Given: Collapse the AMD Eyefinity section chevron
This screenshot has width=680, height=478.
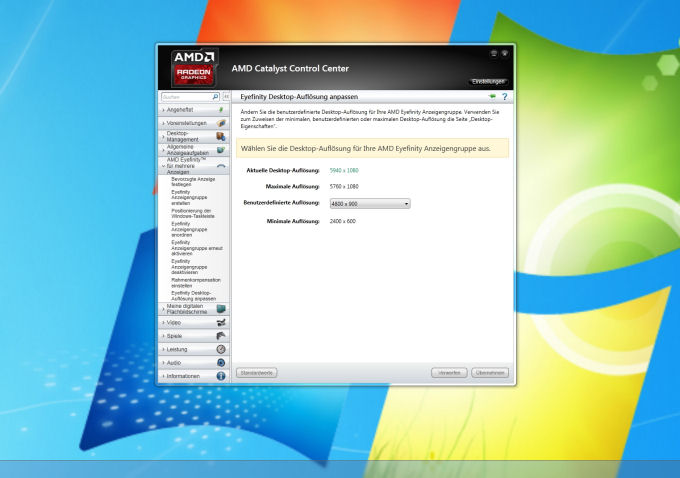Looking at the screenshot, I should pyautogui.click(x=163, y=166).
